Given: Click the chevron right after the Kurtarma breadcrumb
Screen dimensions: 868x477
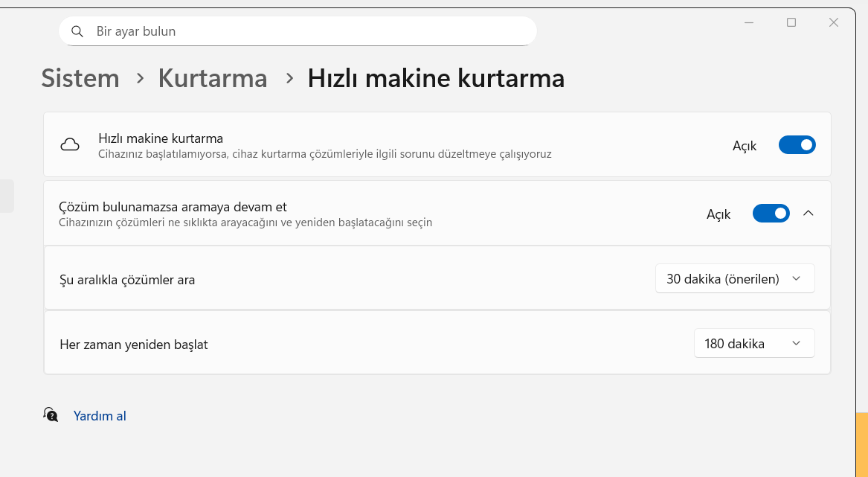Looking at the screenshot, I should point(289,78).
